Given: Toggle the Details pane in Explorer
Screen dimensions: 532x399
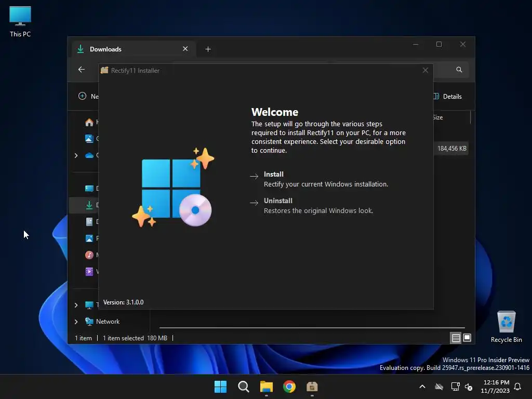Looking at the screenshot, I should tap(447, 96).
